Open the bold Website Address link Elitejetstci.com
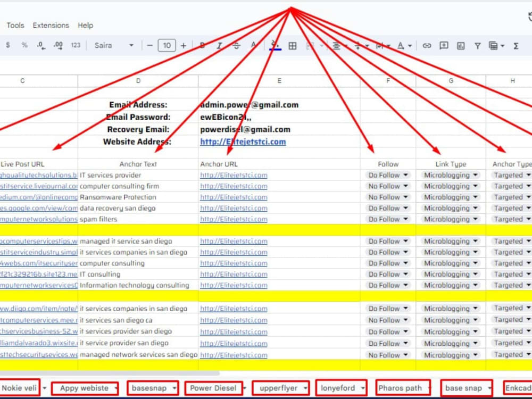Viewport: 532px width, 399px height. [243, 142]
